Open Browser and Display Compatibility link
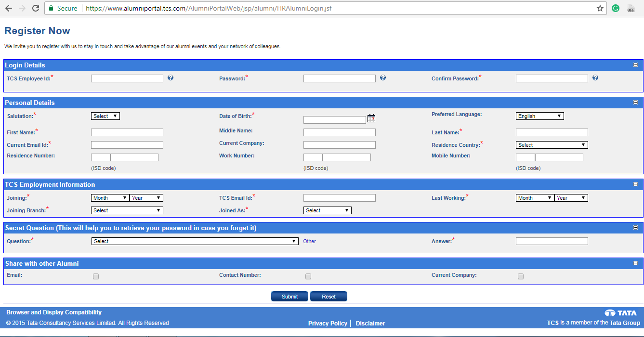644x337 pixels. tap(54, 312)
